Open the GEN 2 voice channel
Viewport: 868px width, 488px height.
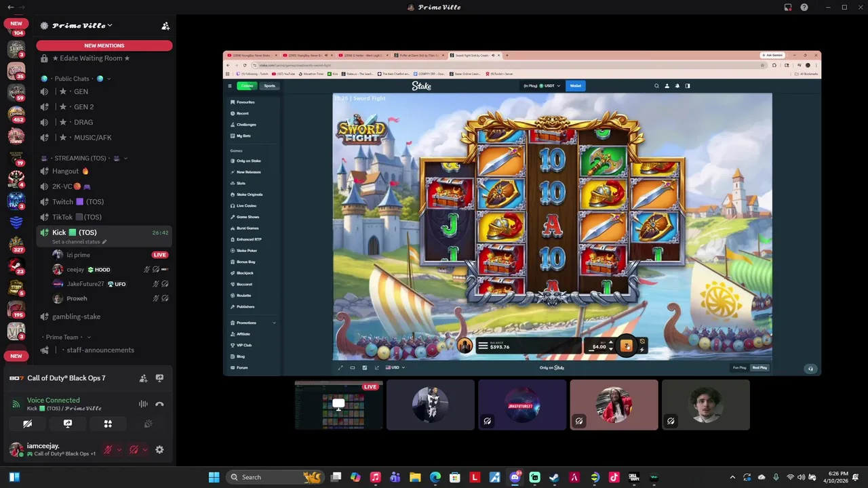[x=104, y=107]
